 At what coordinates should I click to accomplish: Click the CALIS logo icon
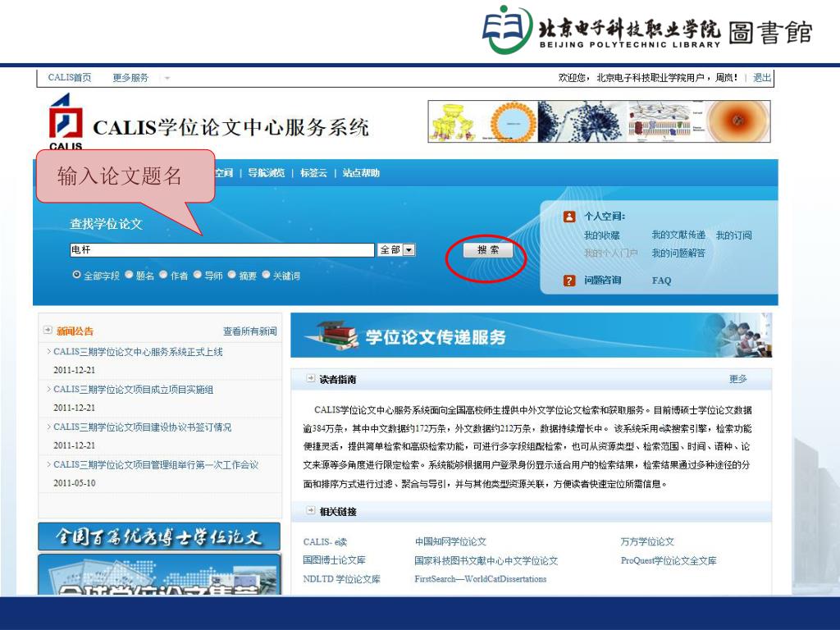click(x=66, y=121)
